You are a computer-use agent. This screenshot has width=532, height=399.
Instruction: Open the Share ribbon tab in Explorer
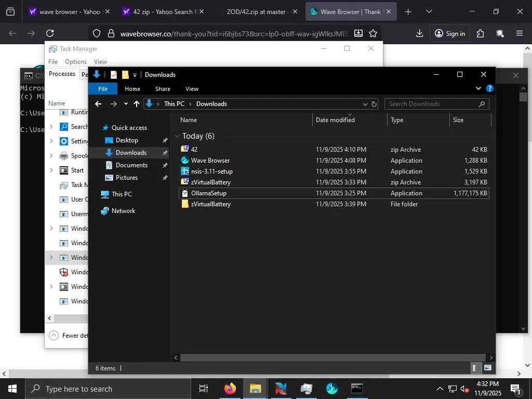click(x=163, y=89)
